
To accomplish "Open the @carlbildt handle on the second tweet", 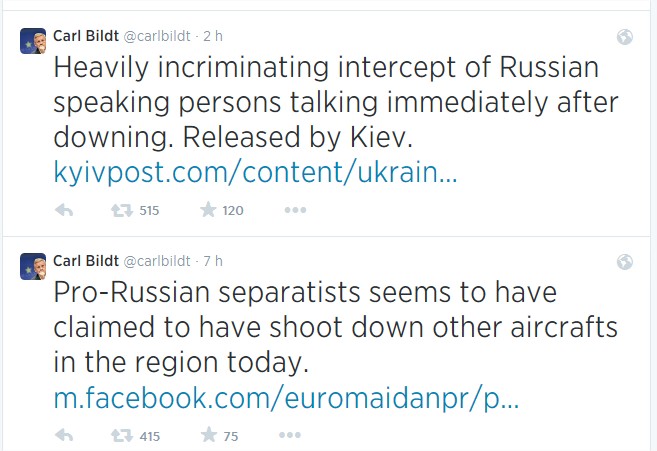I will point(157,262).
